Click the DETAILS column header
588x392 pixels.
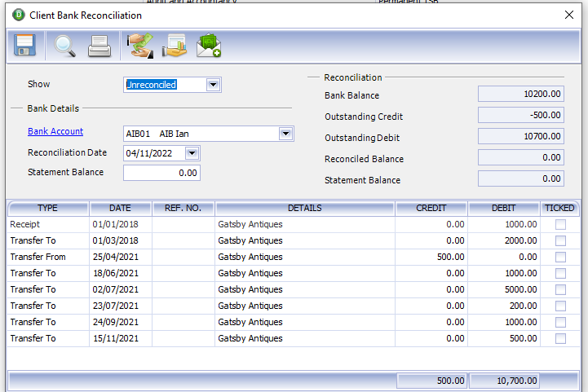(x=304, y=209)
